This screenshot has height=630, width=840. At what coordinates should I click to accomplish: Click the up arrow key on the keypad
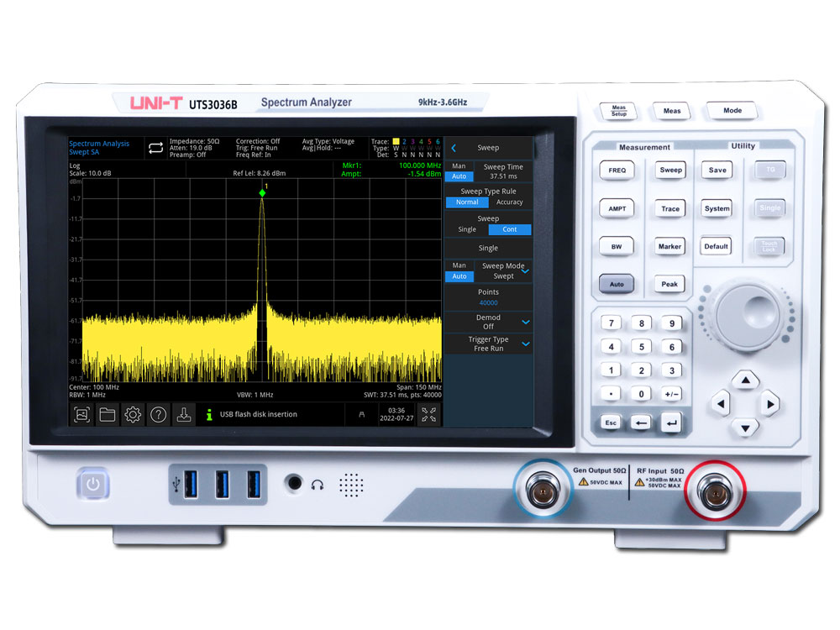point(745,381)
